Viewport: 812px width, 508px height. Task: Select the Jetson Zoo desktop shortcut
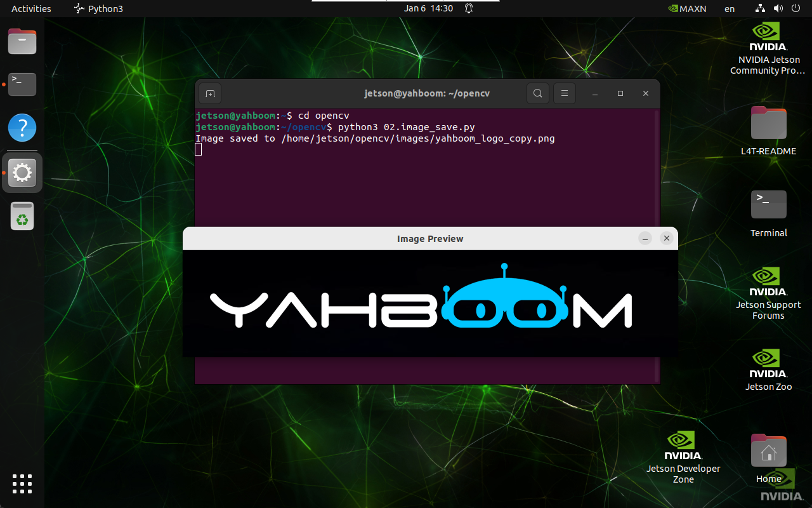pyautogui.click(x=768, y=370)
